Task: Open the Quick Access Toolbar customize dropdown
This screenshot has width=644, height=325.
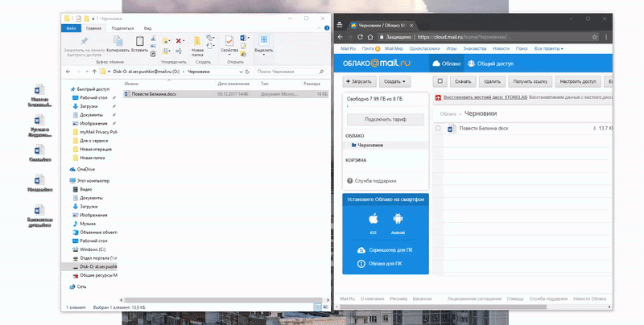Action: 93,19
